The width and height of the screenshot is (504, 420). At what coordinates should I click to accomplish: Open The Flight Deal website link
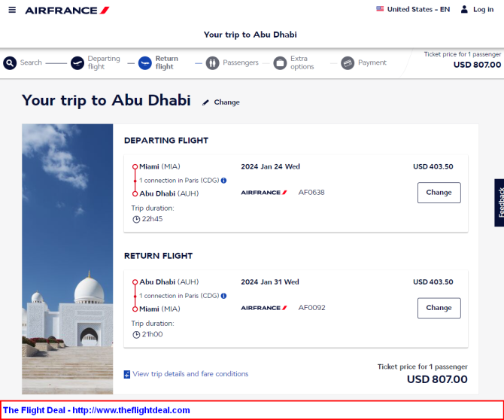tap(96, 410)
